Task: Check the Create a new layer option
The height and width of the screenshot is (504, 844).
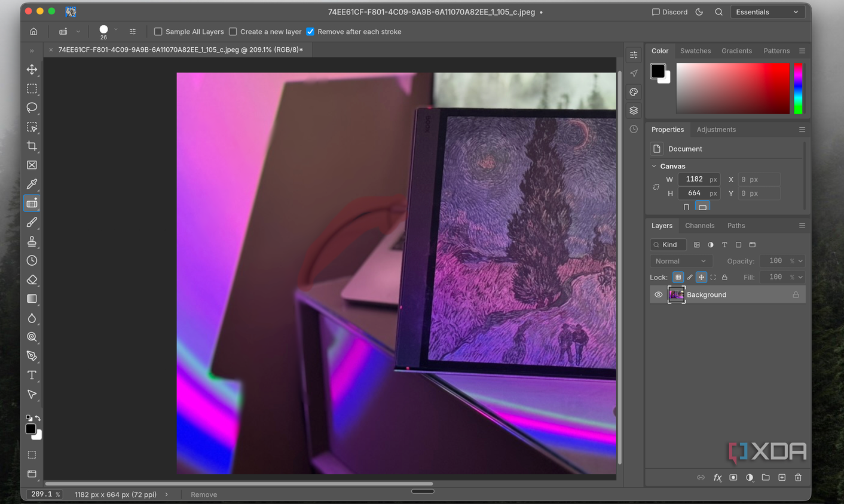Action: (x=233, y=32)
